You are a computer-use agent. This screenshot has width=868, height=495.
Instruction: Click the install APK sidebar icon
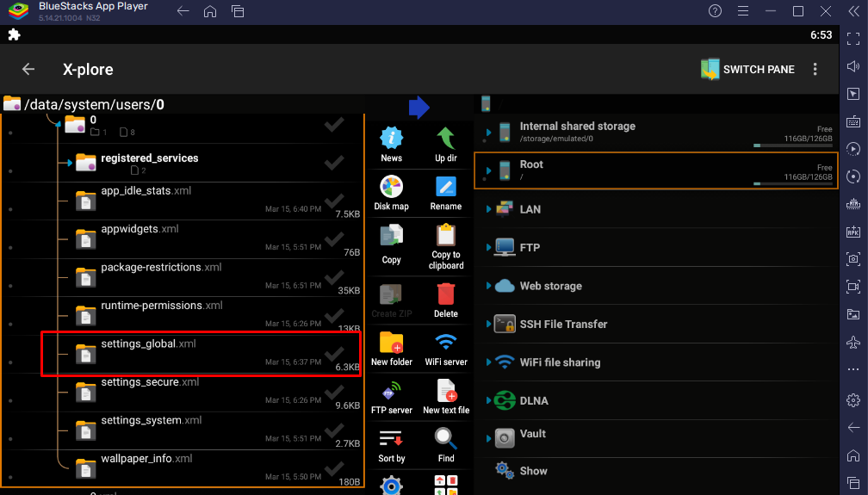(853, 232)
